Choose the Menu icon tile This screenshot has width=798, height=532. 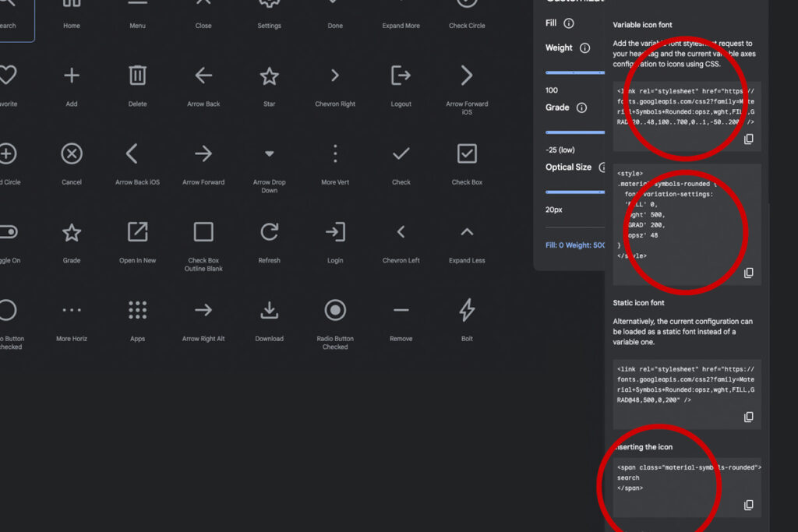point(137,14)
